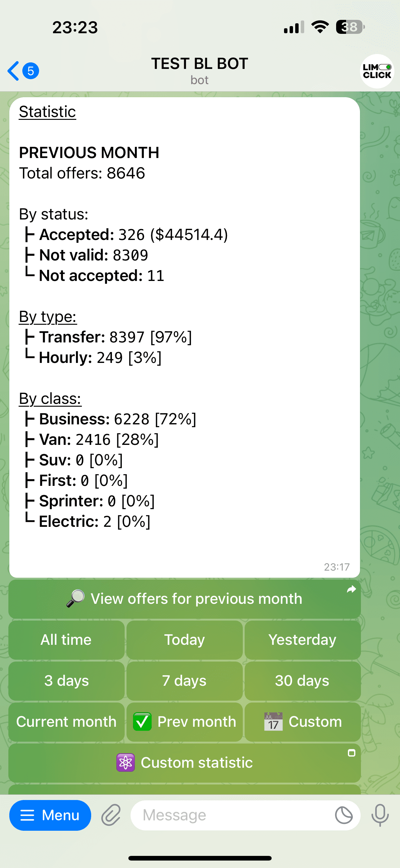Tap the atom icon on Custom statistic
The image size is (400, 868).
126,762
